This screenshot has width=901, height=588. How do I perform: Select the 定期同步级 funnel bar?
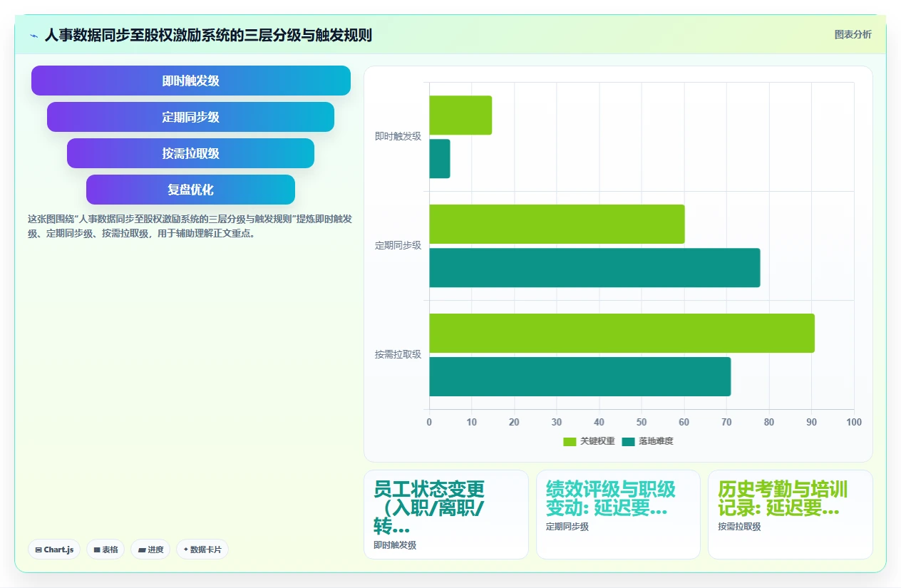point(191,117)
